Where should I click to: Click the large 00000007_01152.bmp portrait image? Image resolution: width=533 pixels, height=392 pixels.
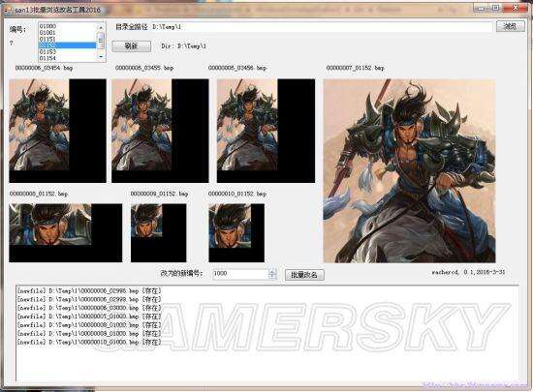(409, 170)
